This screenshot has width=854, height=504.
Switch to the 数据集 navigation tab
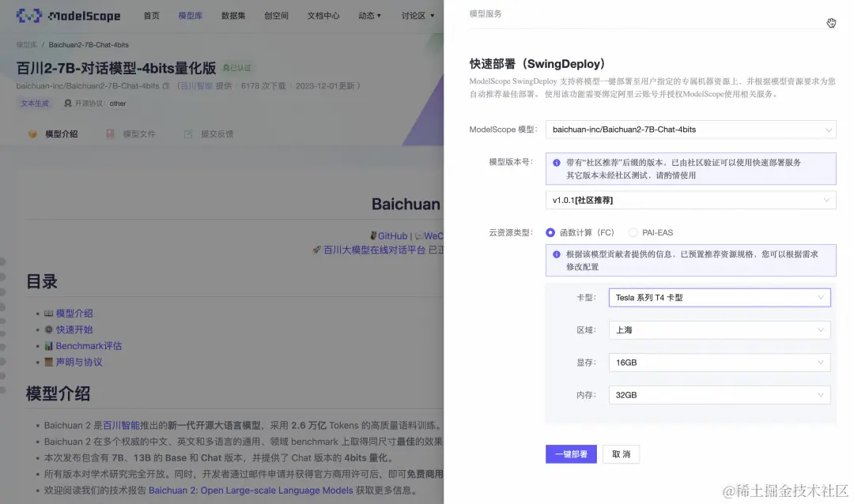233,15
